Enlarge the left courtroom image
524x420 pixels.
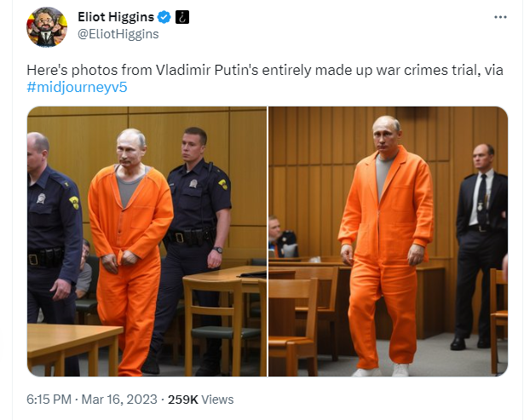(147, 242)
